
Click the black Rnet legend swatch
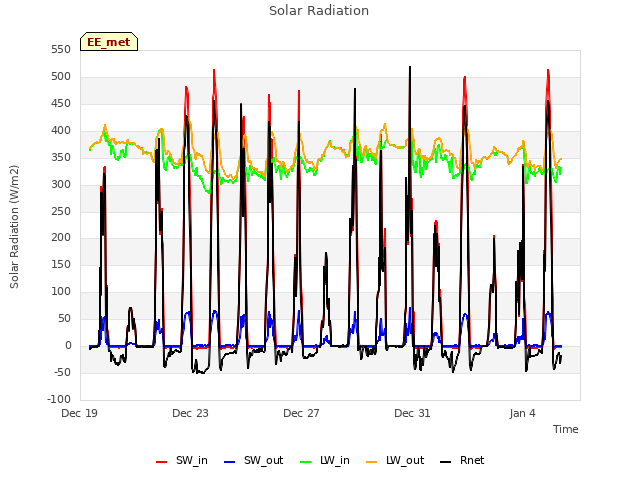pyautogui.click(x=446, y=462)
